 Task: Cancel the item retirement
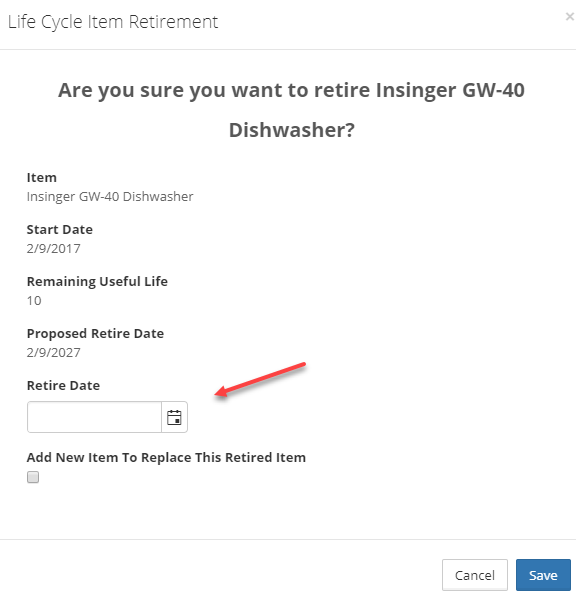475,575
